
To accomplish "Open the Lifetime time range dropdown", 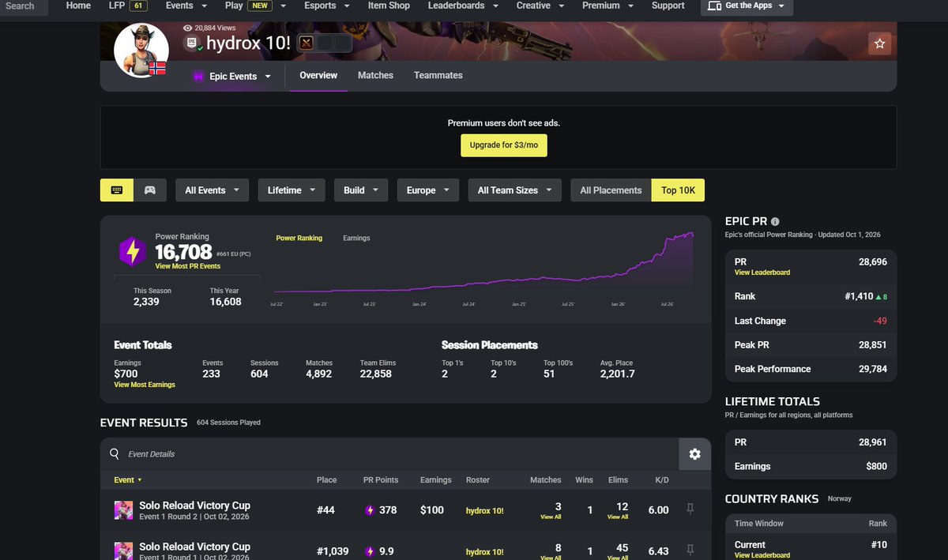I will 292,190.
